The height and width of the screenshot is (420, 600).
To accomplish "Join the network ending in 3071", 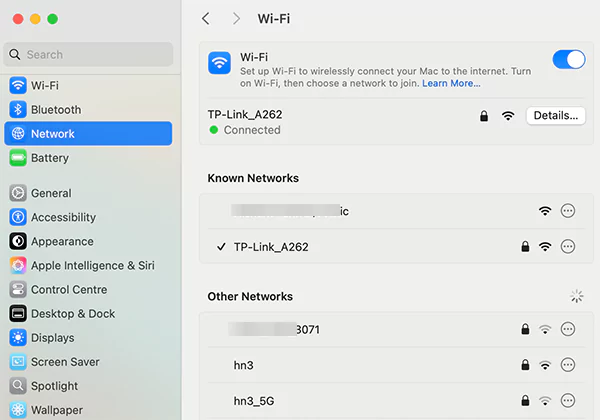I will (396, 329).
